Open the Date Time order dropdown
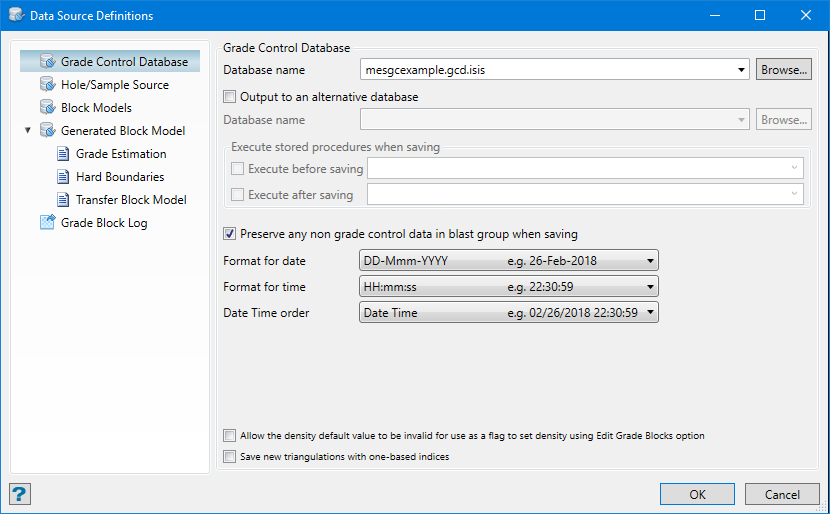The height and width of the screenshot is (514, 830). tap(508, 313)
